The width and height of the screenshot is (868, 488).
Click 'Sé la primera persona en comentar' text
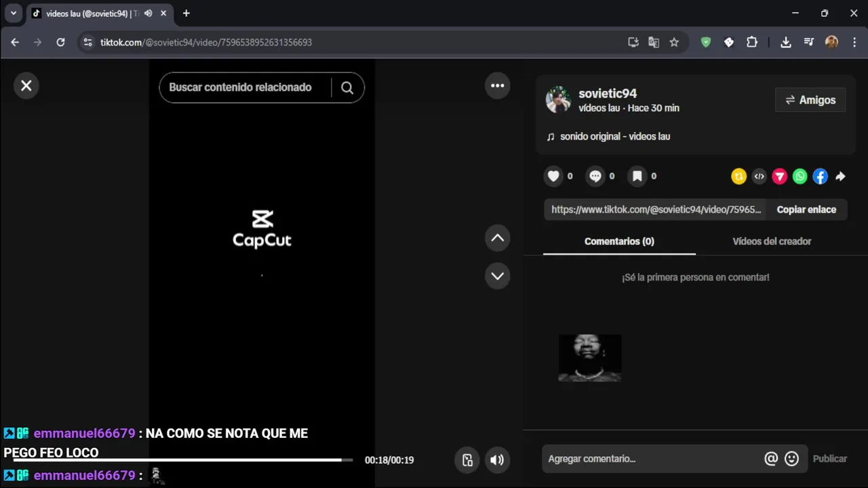pos(696,277)
